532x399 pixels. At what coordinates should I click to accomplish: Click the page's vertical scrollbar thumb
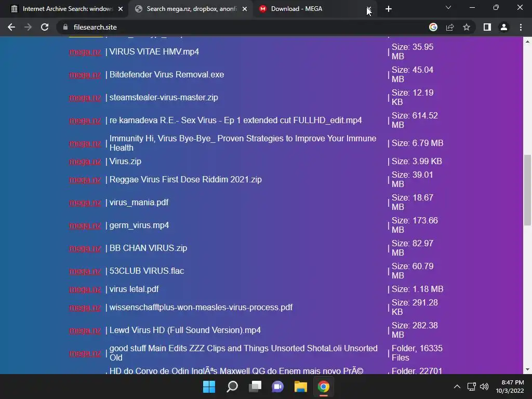[x=527, y=190]
